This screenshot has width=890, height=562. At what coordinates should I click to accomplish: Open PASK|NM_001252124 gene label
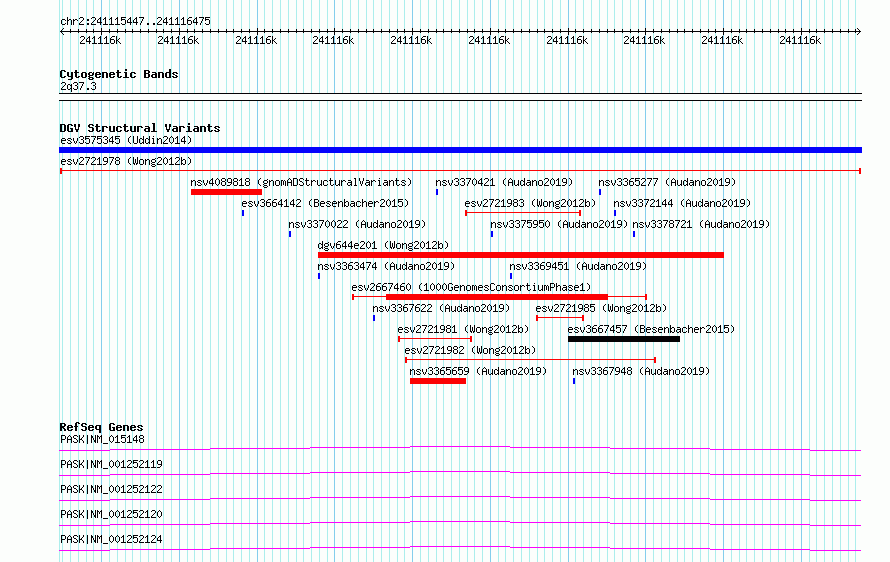click(111, 539)
